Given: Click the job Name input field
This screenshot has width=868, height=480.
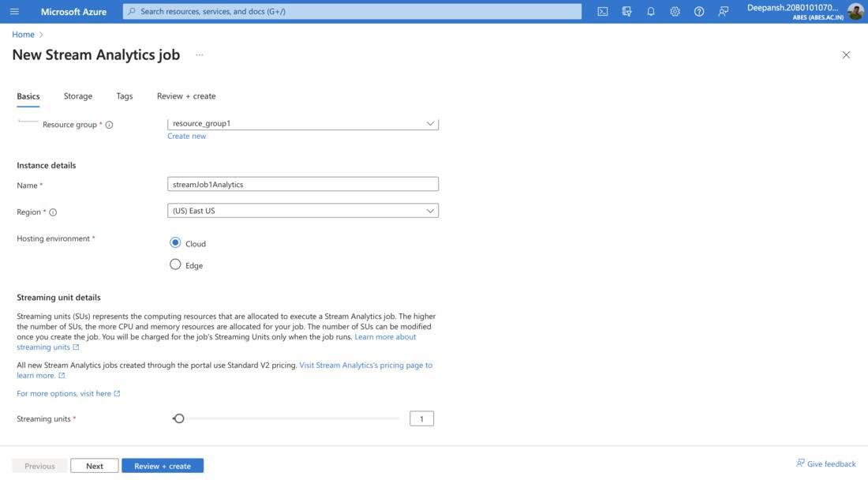Looking at the screenshot, I should (x=303, y=184).
